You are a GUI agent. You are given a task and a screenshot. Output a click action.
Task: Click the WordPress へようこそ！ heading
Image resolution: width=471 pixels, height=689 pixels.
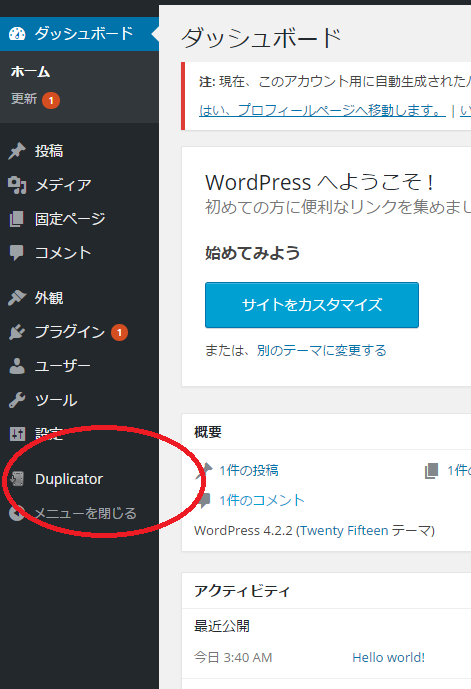(x=319, y=182)
